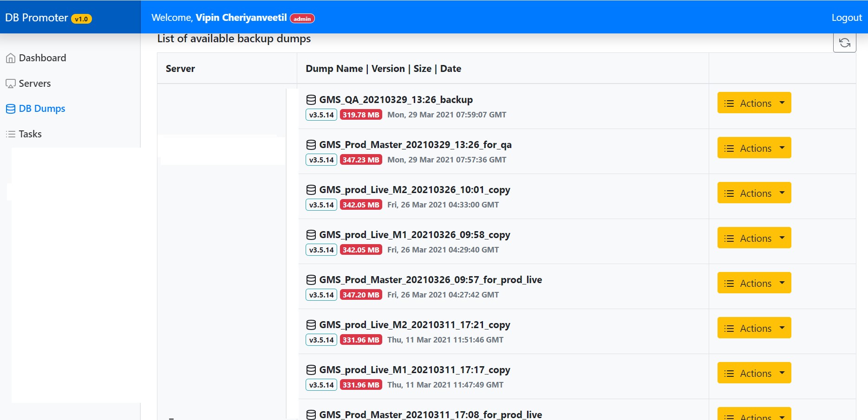Expand Actions for GMS_Prod_Master_20210326_09:57_for_prod_live
Screen dimensions: 868x420
(754, 283)
